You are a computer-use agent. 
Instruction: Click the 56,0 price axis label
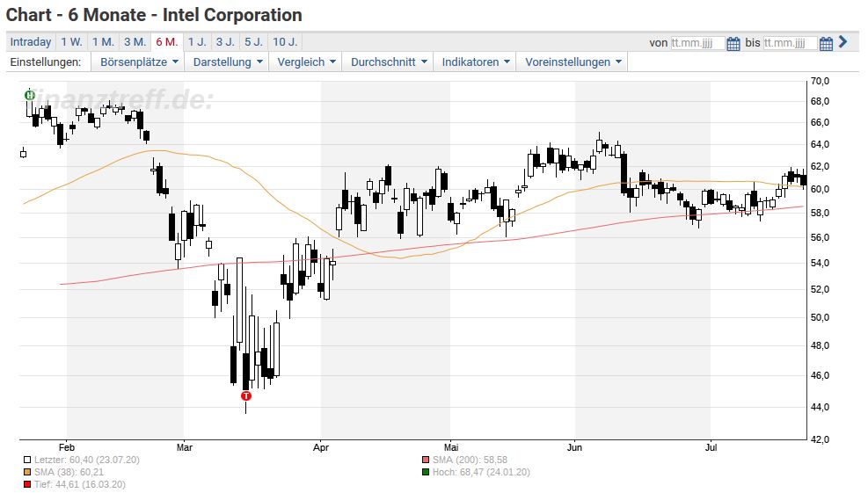[820, 237]
